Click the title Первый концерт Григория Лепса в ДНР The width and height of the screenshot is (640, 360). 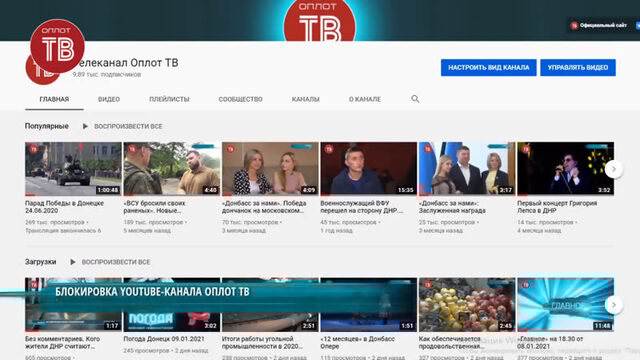(x=557, y=207)
